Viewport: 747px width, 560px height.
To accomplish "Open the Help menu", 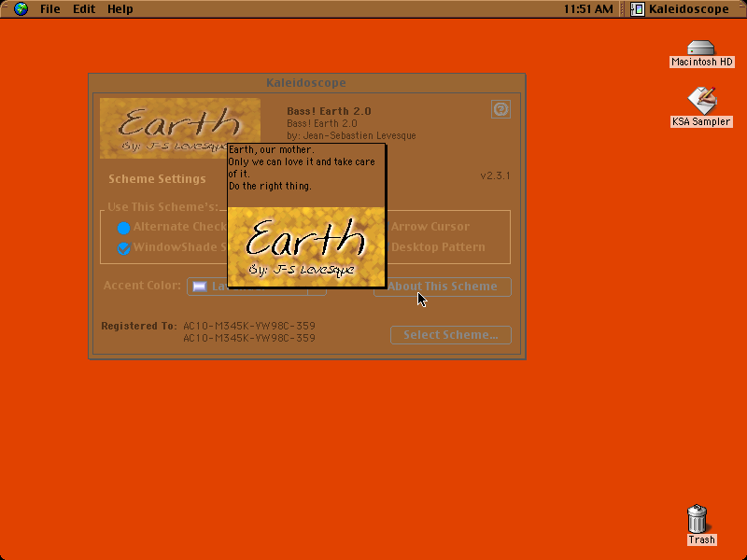I will (120, 9).
